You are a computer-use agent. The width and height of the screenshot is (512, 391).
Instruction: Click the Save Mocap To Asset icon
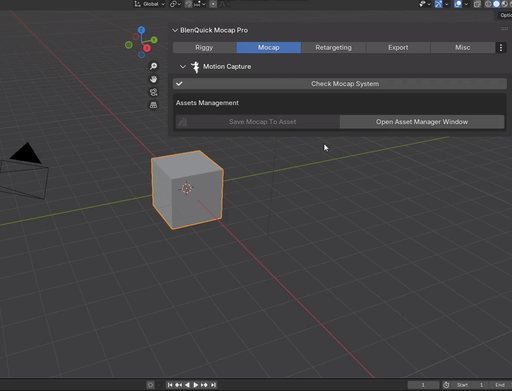tap(183, 122)
